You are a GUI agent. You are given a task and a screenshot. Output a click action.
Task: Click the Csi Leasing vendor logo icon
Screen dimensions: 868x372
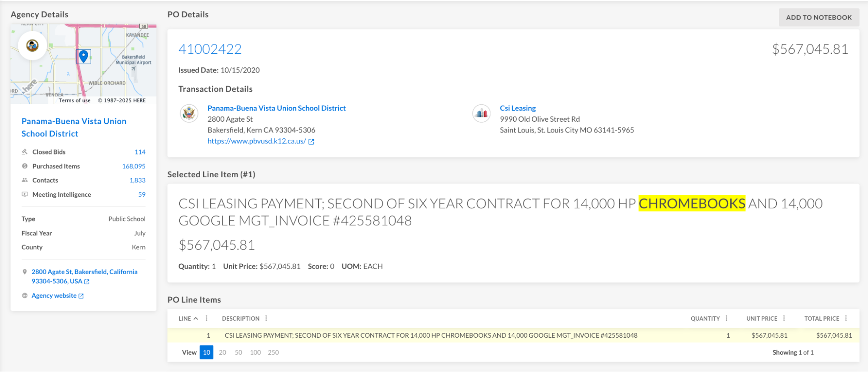coord(482,114)
